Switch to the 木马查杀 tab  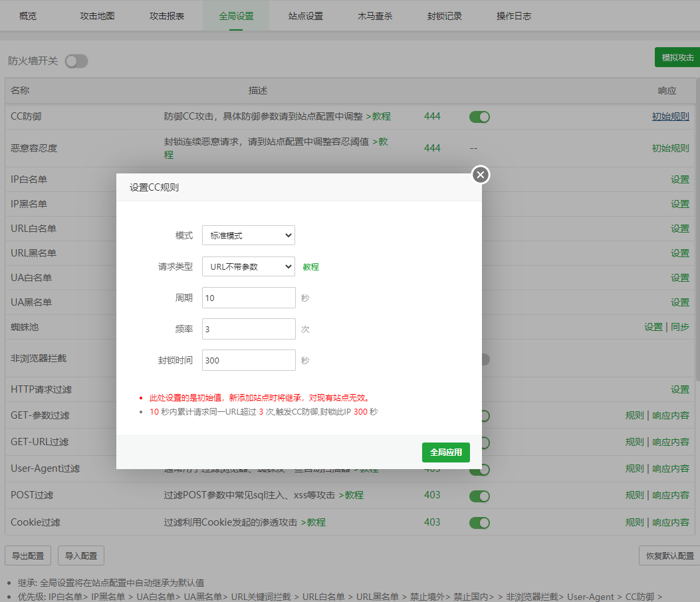click(x=375, y=16)
